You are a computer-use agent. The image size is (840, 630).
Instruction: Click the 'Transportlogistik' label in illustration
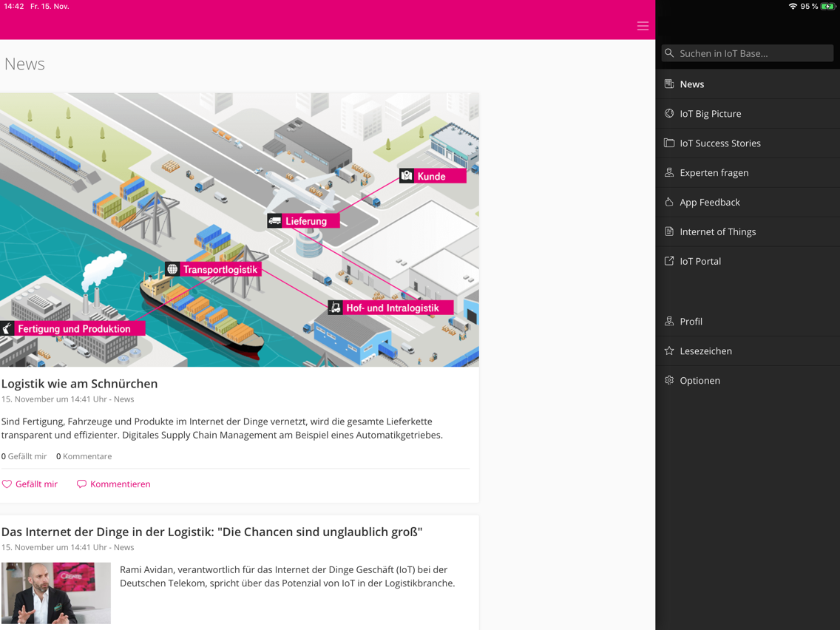pyautogui.click(x=220, y=269)
